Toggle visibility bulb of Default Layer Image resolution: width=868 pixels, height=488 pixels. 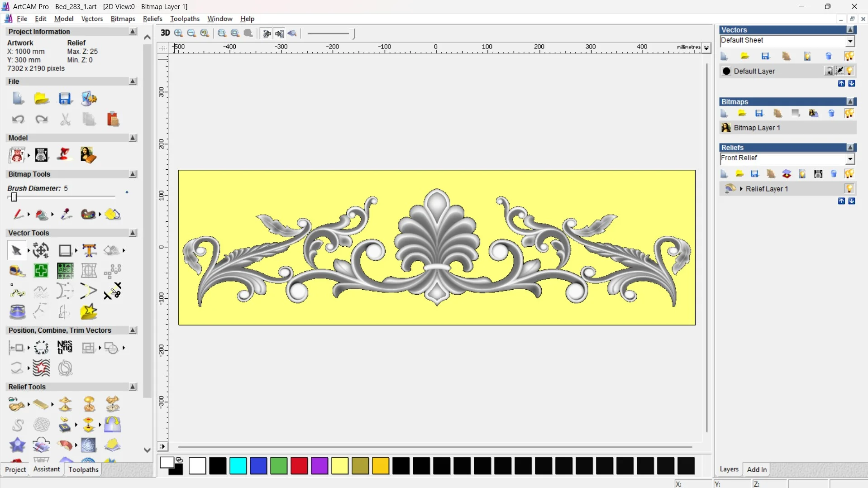pos(850,71)
